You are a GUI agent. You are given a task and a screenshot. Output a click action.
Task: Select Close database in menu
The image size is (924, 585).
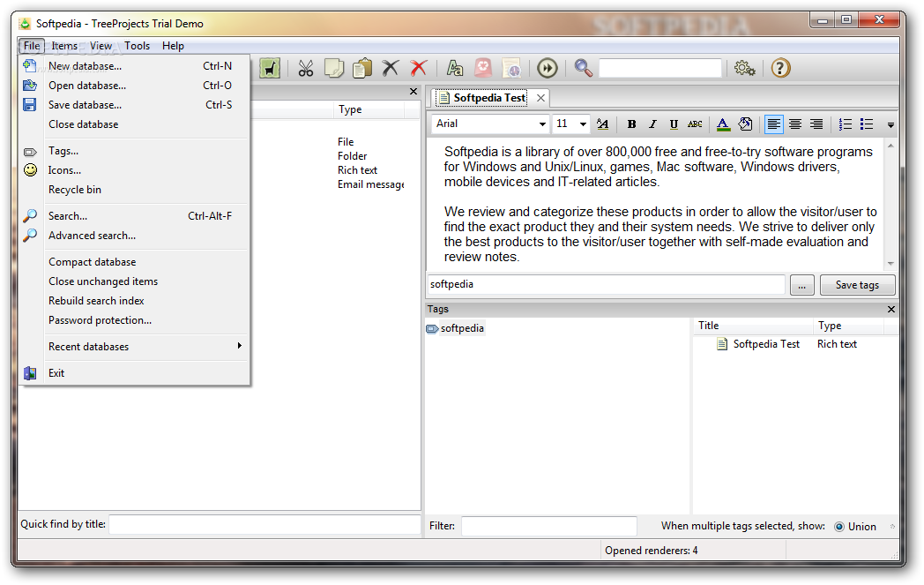tap(135, 124)
